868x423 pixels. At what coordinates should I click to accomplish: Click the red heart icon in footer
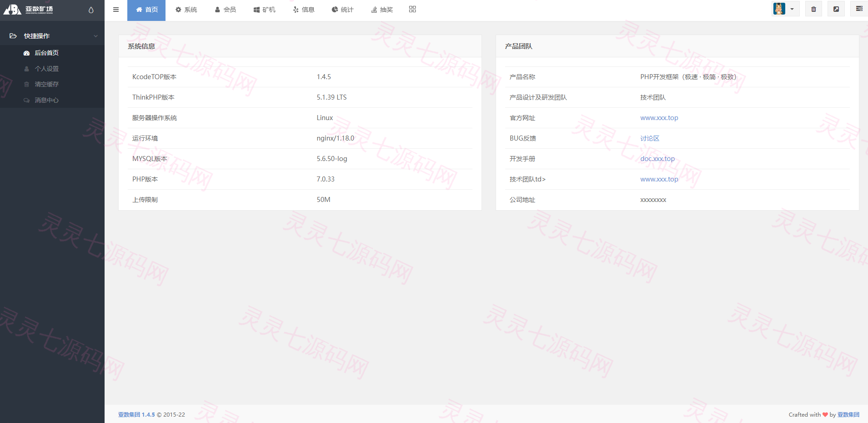(825, 415)
